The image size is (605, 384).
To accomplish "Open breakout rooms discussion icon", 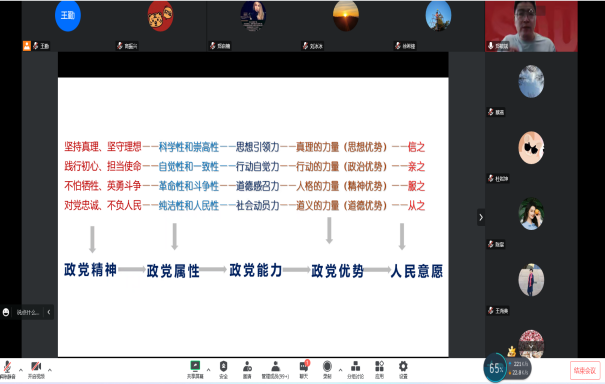I will (x=355, y=370).
